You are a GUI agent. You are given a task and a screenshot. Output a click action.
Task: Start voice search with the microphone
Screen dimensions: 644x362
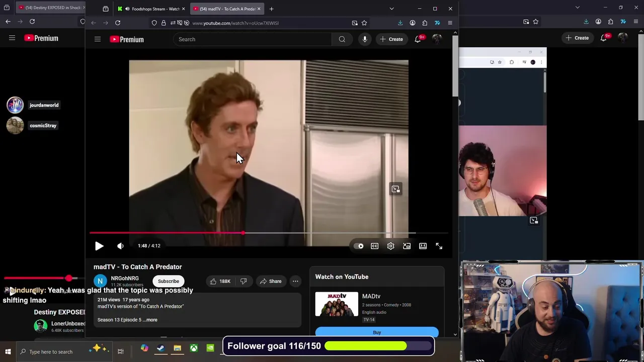365,39
